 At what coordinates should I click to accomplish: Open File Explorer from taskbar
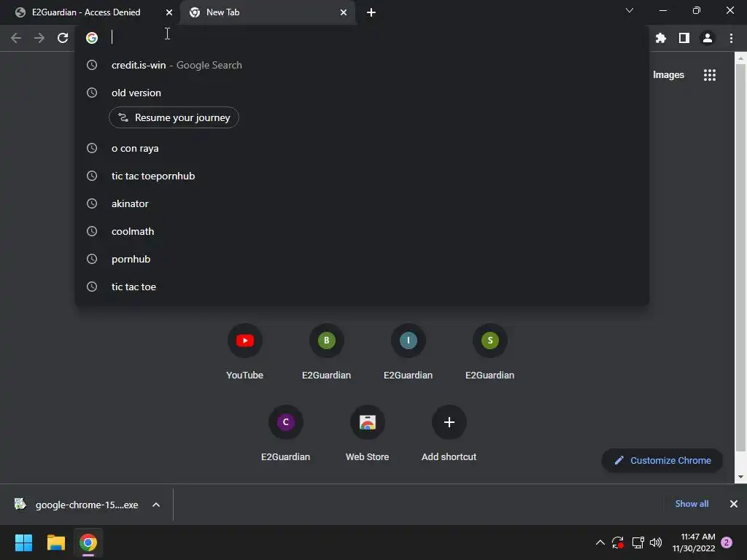point(55,542)
